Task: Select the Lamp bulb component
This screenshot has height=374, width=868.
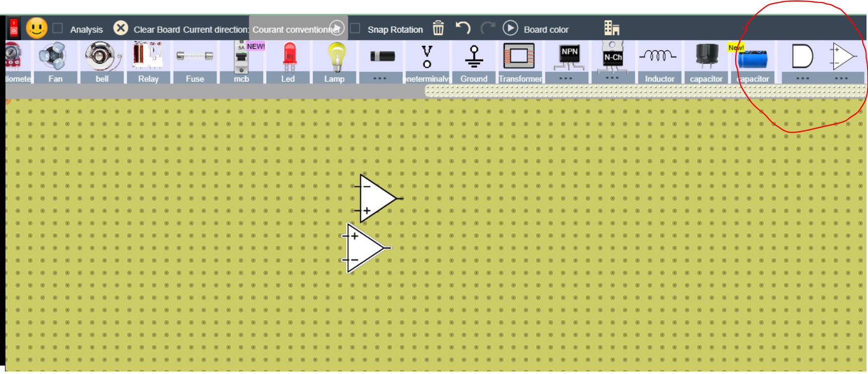Action: click(336, 57)
